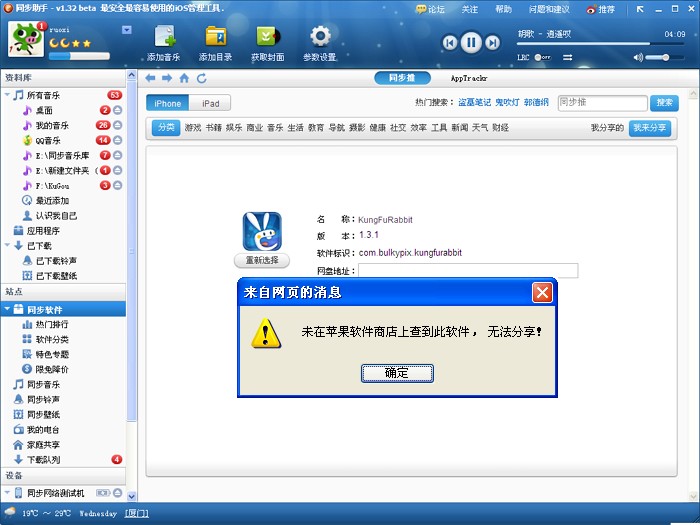Open 热门排行 hot ranking
This screenshot has width=700, height=525.
tap(52, 324)
